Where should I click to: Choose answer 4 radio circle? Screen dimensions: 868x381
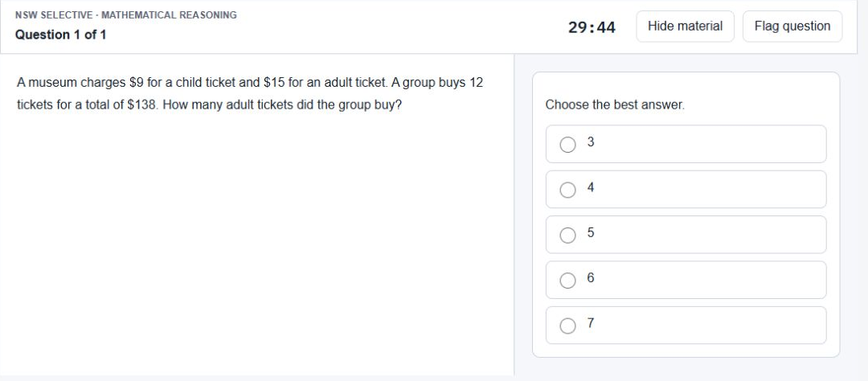pos(567,190)
